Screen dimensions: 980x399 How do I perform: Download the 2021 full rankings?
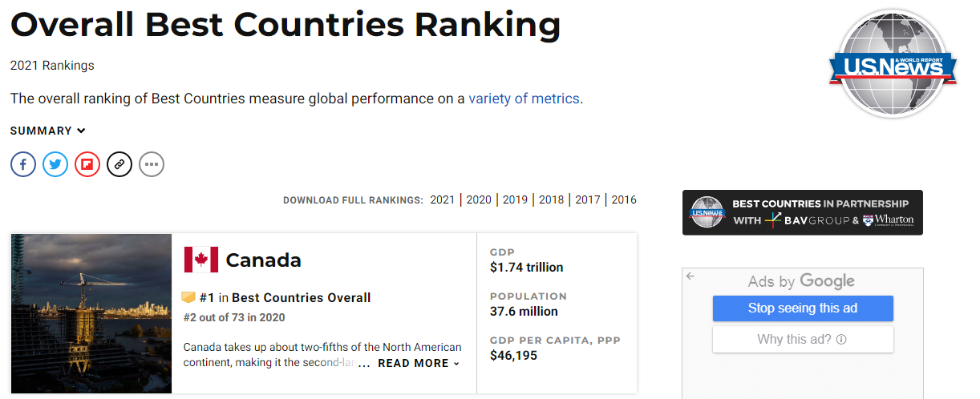(442, 199)
